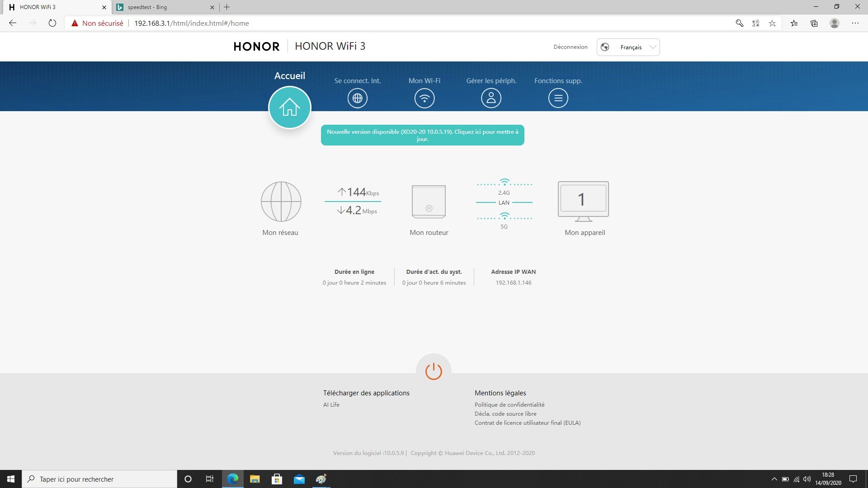Click the 5G Wi-Fi signal icon
This screenshot has width=868, height=488.
tap(505, 216)
